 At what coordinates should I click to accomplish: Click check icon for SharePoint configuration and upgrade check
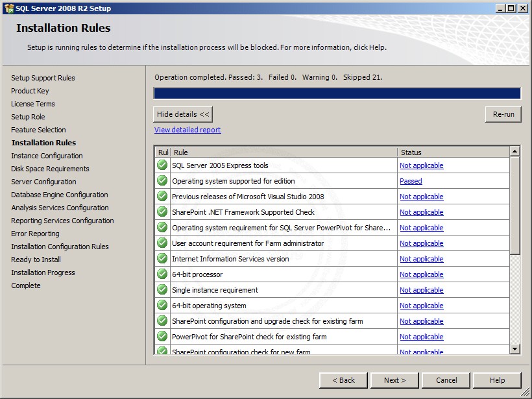(162, 321)
